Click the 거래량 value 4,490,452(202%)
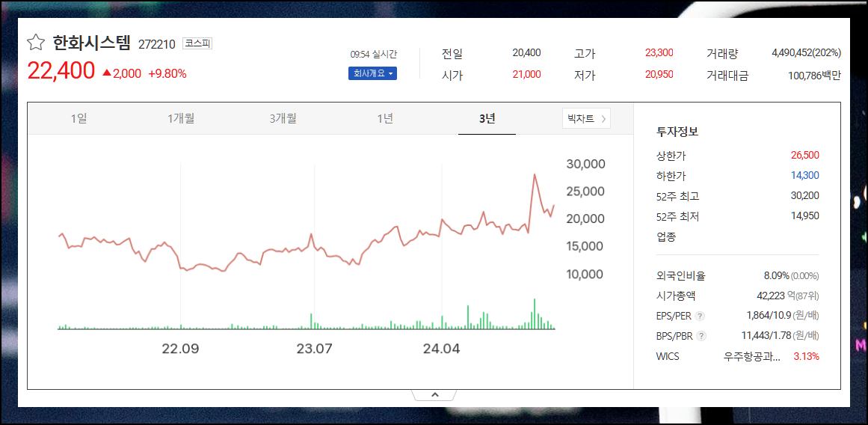This screenshot has width=868, height=425. click(807, 52)
